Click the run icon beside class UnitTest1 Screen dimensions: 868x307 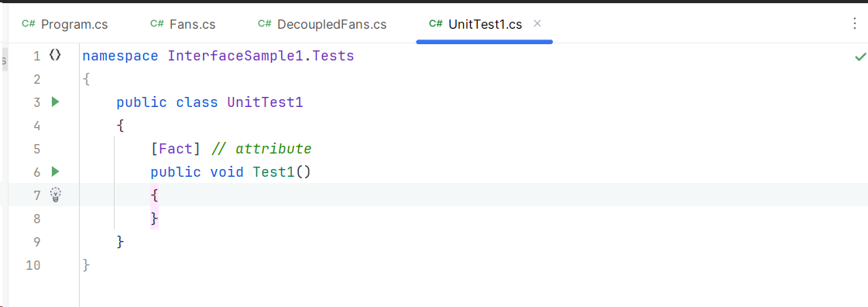[55, 102]
